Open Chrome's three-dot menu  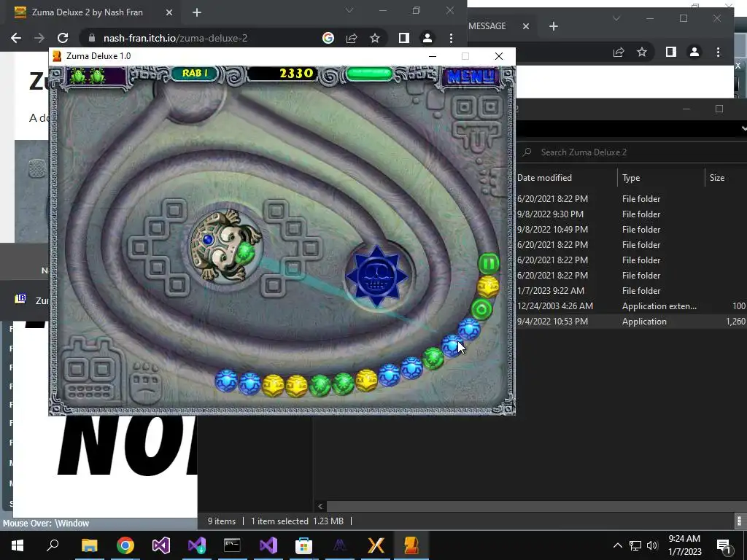[x=451, y=38]
